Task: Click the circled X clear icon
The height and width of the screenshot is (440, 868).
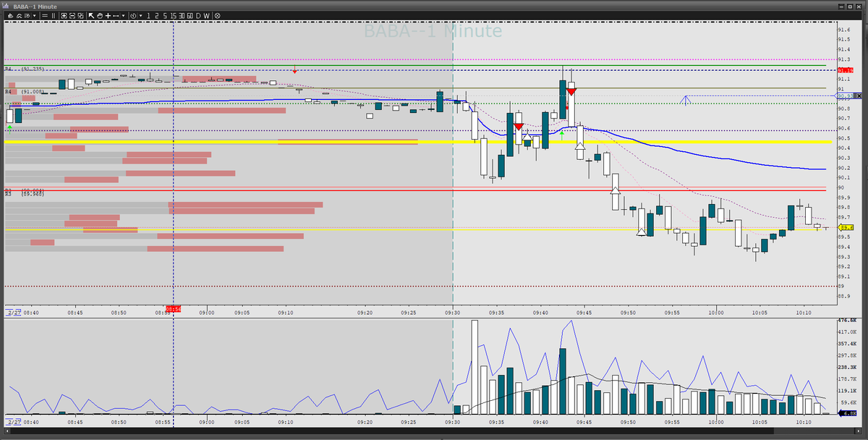Action: pyautogui.click(x=217, y=15)
